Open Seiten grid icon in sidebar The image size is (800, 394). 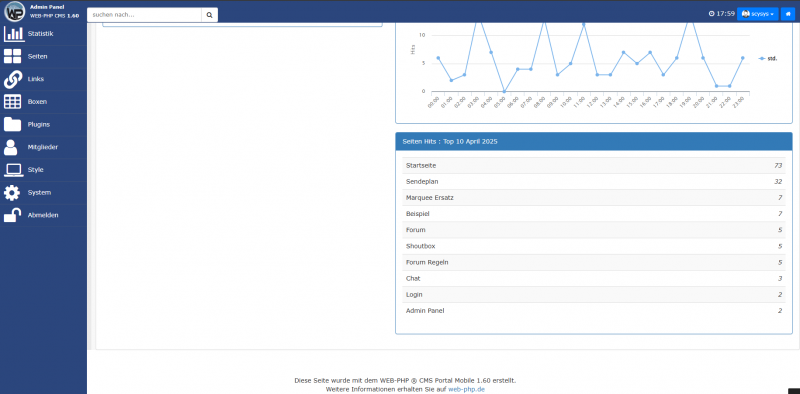[x=12, y=56]
